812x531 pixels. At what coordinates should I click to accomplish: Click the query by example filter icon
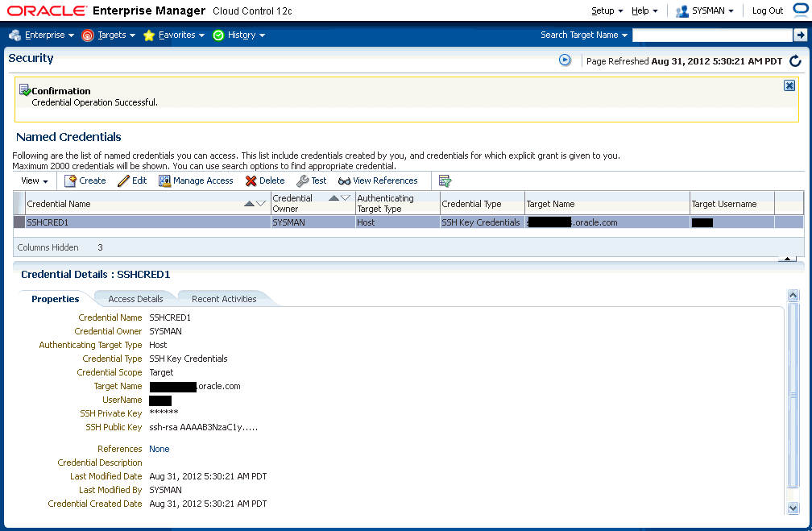(445, 180)
